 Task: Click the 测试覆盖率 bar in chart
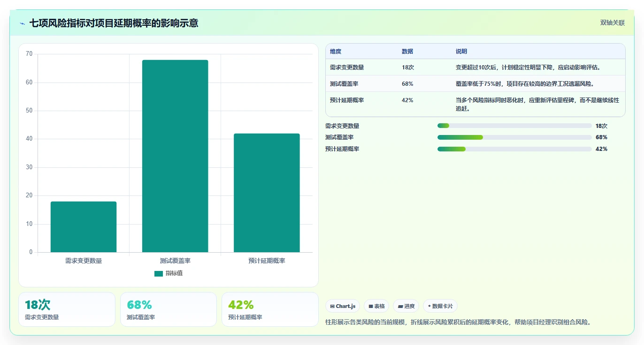pos(175,156)
